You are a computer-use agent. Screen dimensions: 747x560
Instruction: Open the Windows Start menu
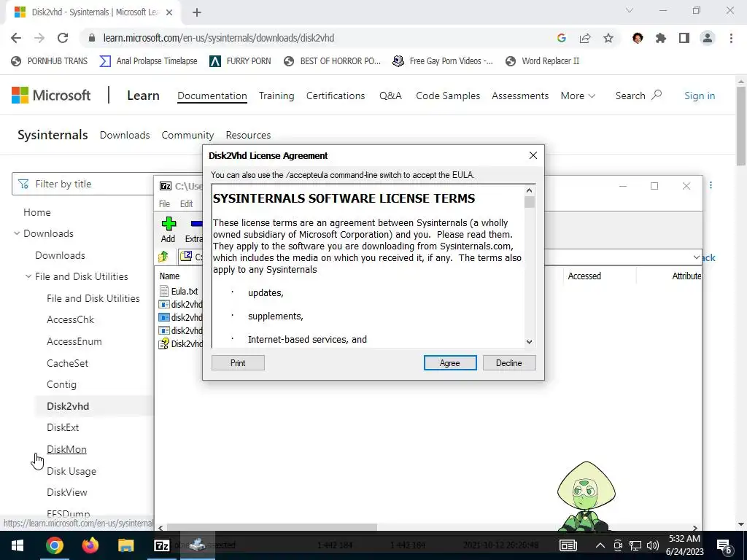(18, 545)
